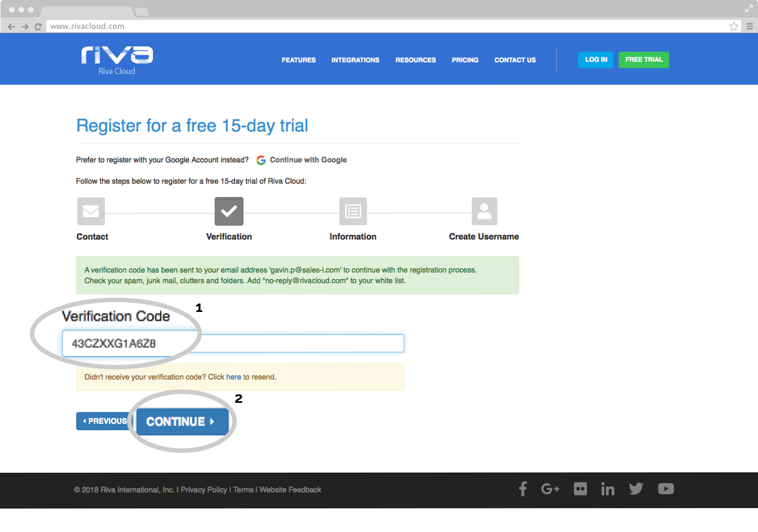758x532 pixels.
Task: Open the Terms footer link
Action: [x=243, y=489]
